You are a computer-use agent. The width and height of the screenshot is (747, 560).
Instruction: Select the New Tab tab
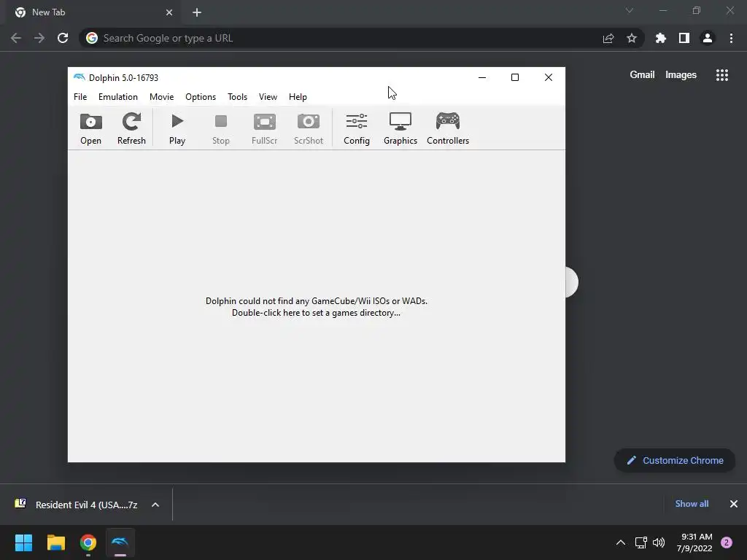point(93,12)
